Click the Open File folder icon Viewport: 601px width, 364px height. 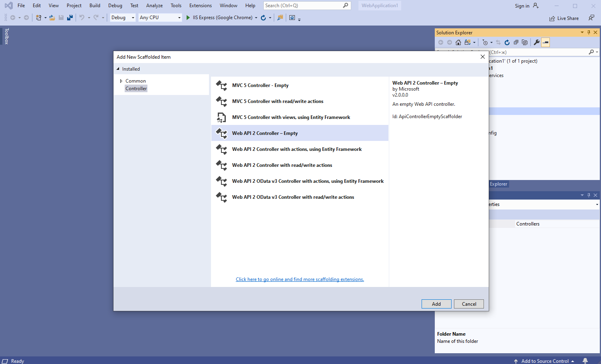[52, 18]
